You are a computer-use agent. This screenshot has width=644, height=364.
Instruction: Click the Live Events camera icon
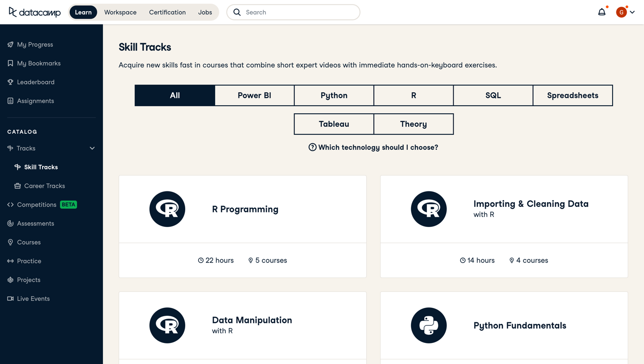(10, 298)
